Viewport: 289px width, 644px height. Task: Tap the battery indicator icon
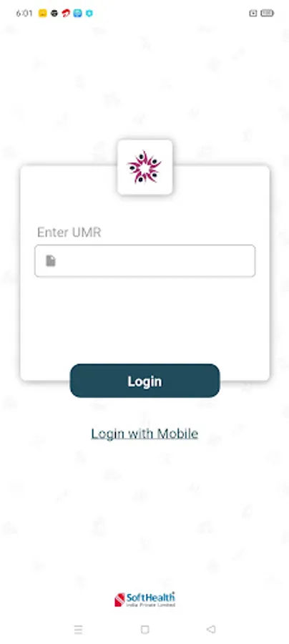pos(267,13)
